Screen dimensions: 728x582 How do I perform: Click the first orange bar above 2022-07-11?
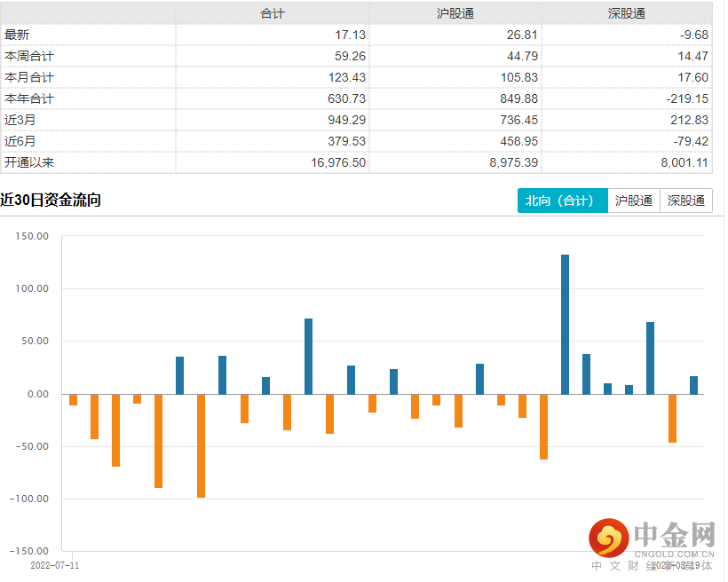coord(74,399)
